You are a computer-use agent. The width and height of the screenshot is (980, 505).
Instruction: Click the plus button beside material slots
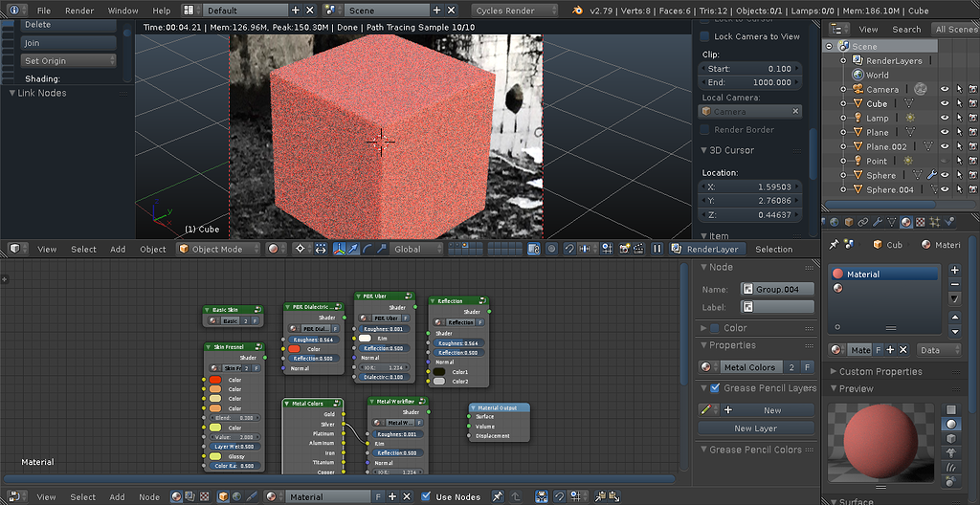point(954,271)
